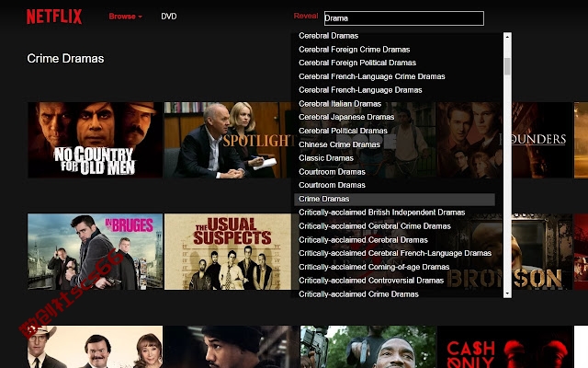Select 'Cerebral Dramas' from the genre list
This screenshot has height=368, width=588.
(329, 36)
